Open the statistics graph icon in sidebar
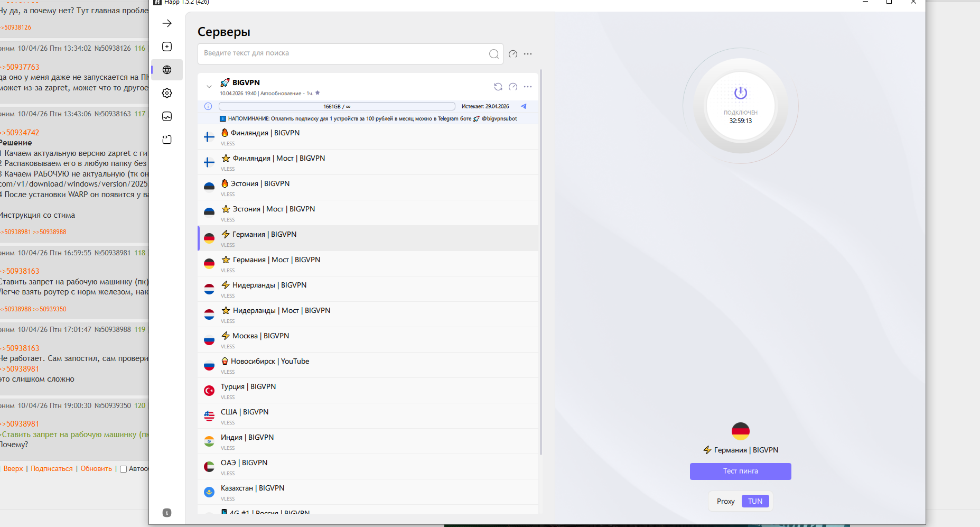Screen dimensions: 980x527 [167, 116]
